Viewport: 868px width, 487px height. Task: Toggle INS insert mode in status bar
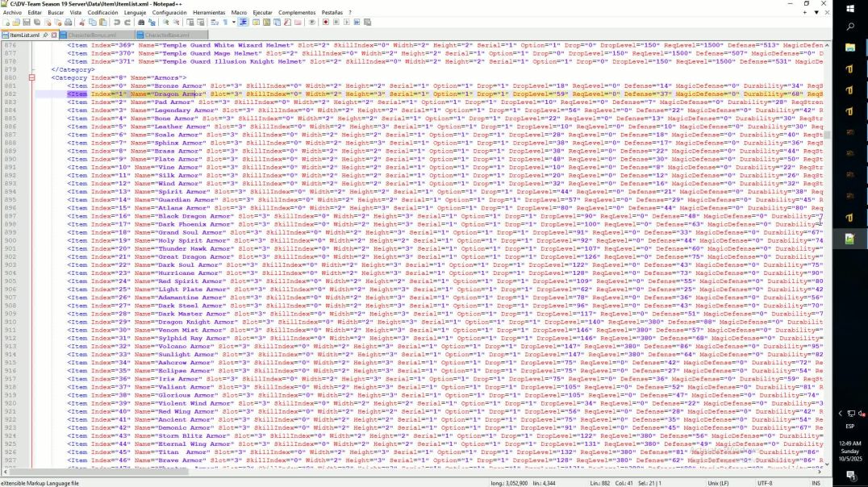816,483
